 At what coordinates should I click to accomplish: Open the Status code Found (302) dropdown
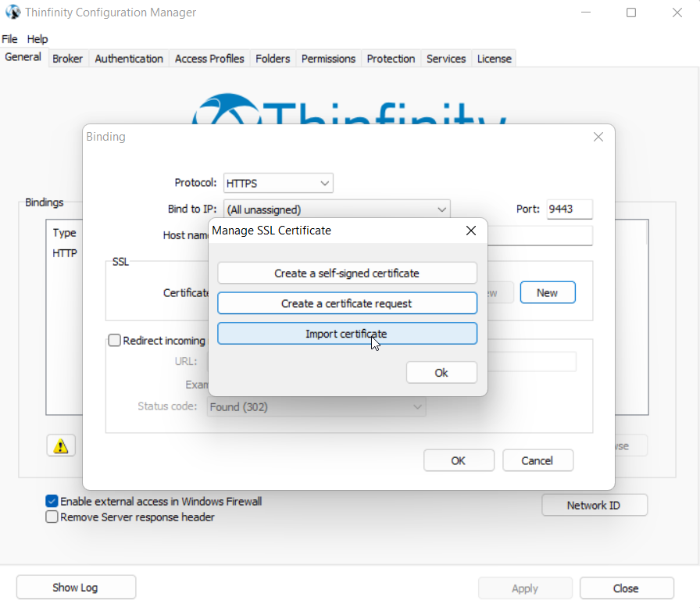point(316,406)
